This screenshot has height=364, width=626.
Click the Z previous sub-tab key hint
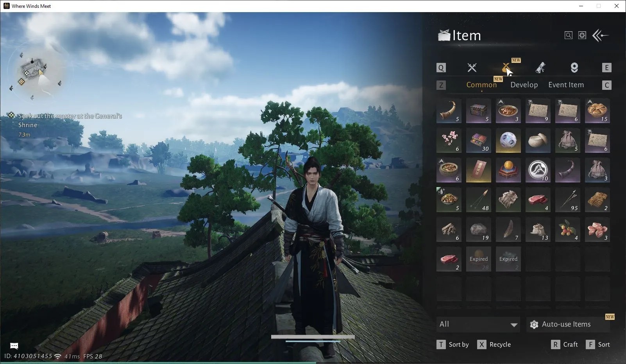(x=441, y=85)
